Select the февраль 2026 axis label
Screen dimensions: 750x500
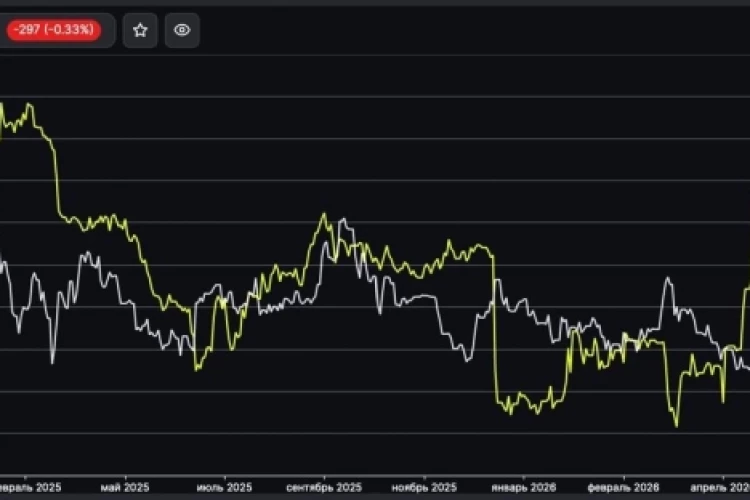click(x=623, y=488)
